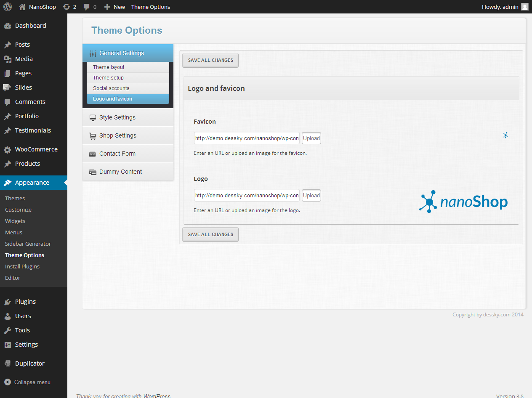
Task: Open the updates icon in admin bar
Action: (66, 7)
